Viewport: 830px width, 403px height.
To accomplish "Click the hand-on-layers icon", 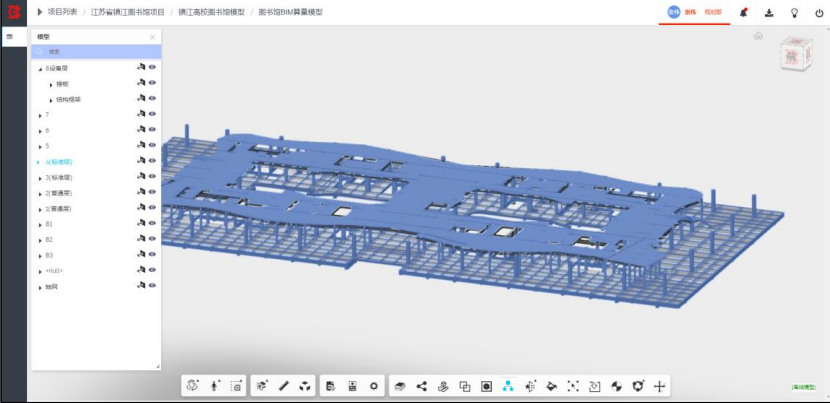I will point(443,387).
